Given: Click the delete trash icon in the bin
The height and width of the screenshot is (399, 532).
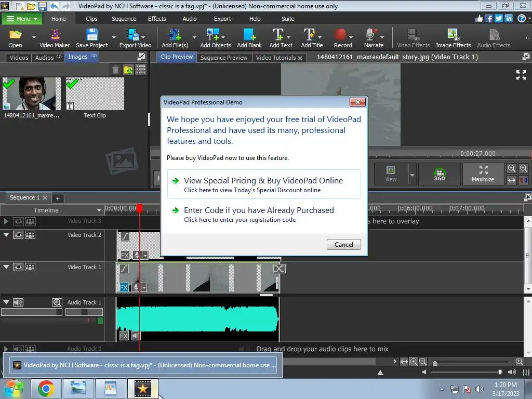Looking at the screenshot, I should (x=115, y=70).
